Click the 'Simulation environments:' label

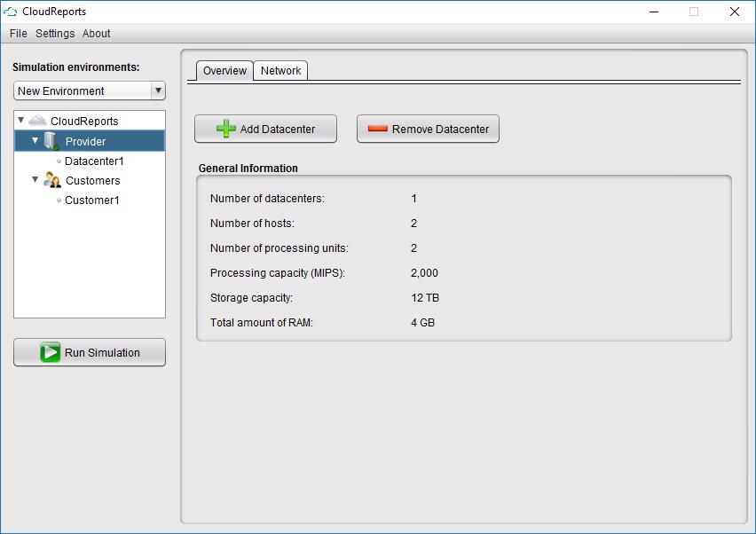(75, 67)
